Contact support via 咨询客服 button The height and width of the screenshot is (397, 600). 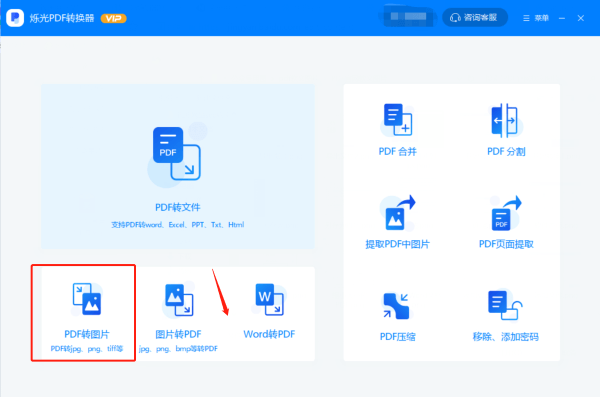[475, 18]
